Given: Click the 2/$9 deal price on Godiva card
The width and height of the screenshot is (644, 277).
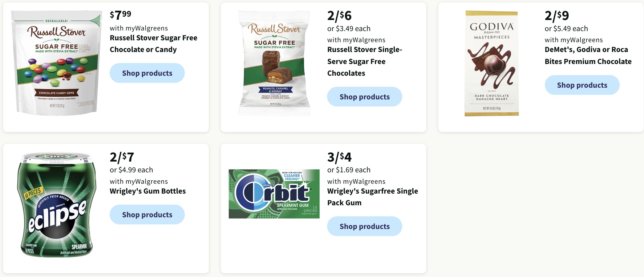Looking at the screenshot, I should [557, 16].
